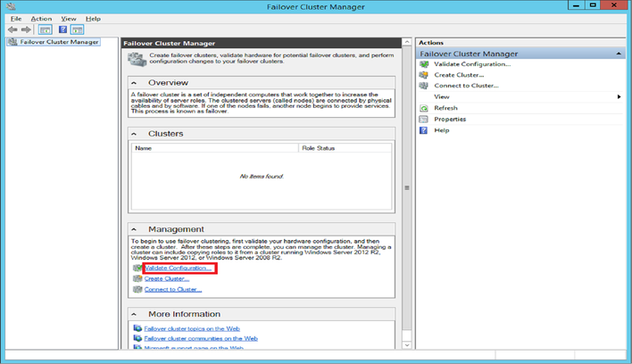Click the Back arrow toolbar icon
This screenshot has width=632, height=364.
coord(12,29)
